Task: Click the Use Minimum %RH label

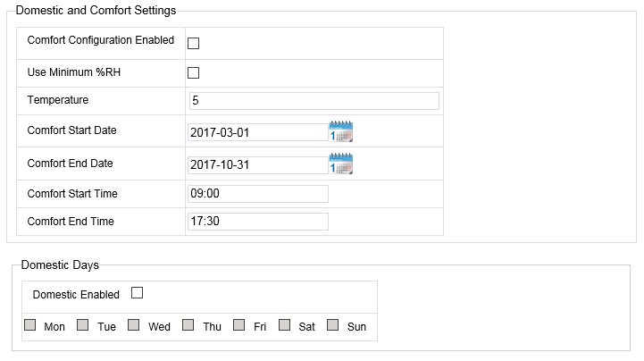Action: pyautogui.click(x=74, y=71)
